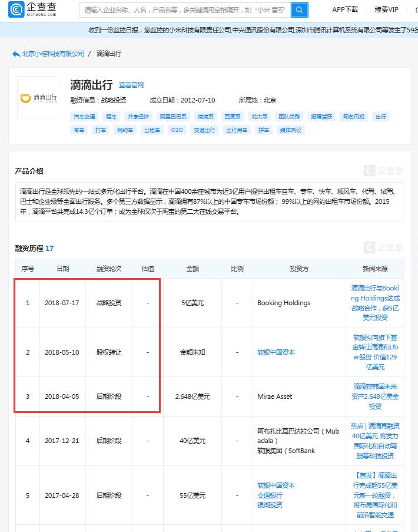
Task: Select the 出行 tag
Action: coord(381,117)
